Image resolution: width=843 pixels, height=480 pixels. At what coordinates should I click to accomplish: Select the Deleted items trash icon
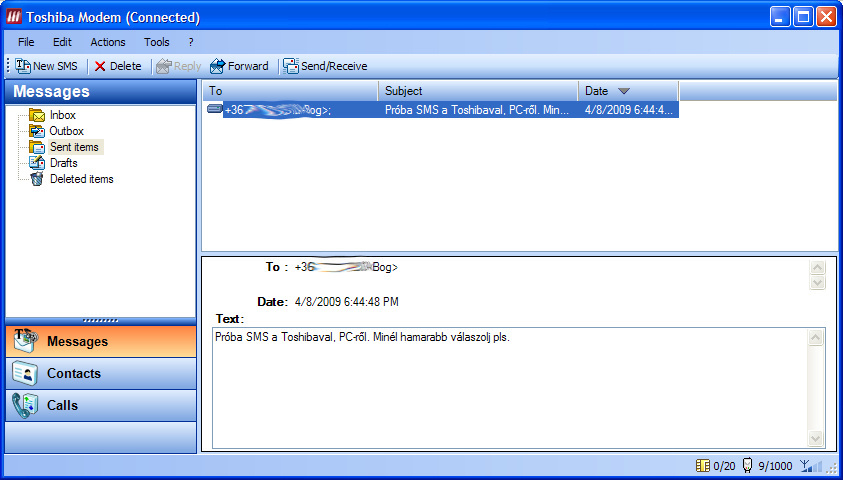click(37, 179)
